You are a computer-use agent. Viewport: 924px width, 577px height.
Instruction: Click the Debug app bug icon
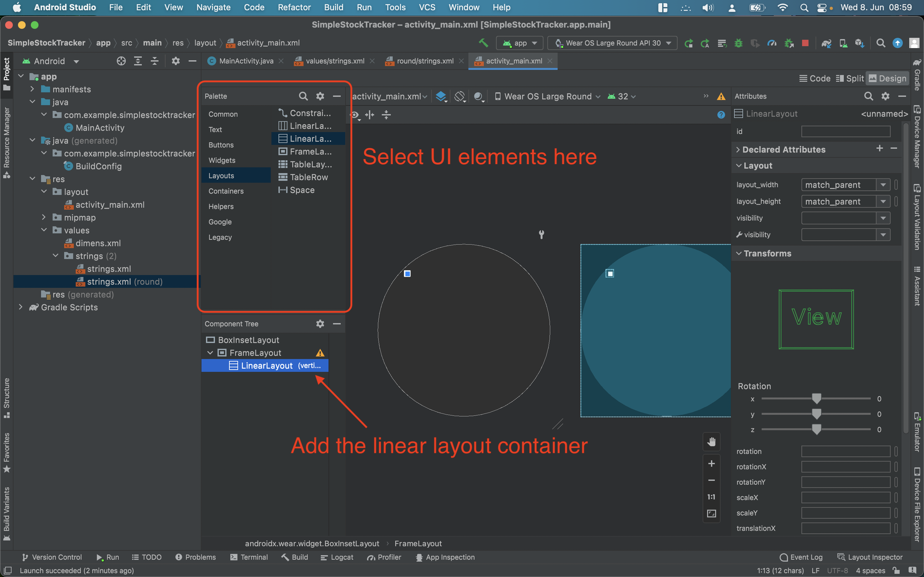[x=739, y=43]
